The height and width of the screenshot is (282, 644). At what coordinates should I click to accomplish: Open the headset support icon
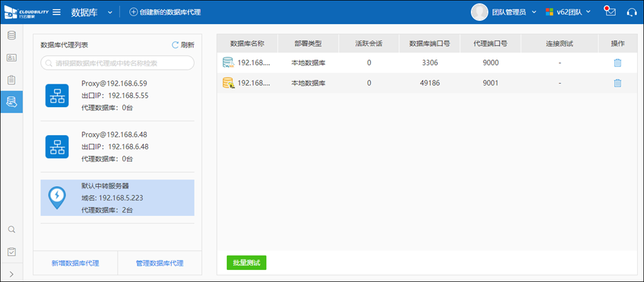pos(631,12)
